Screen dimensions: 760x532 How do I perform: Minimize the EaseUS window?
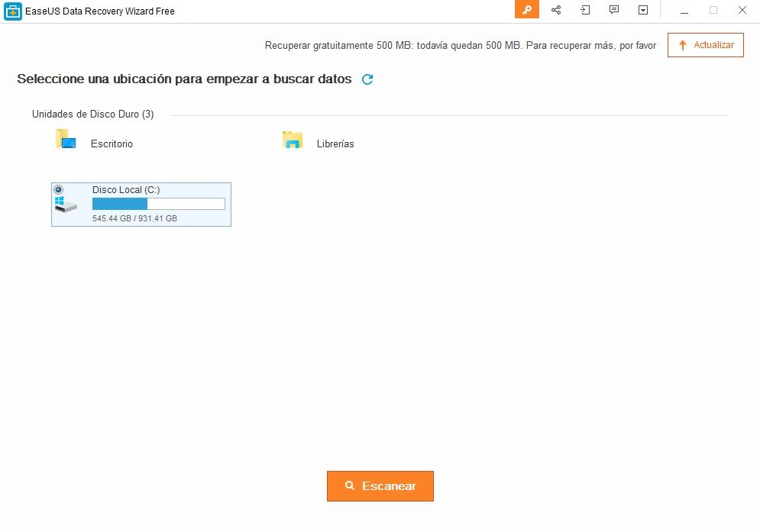tap(684, 10)
